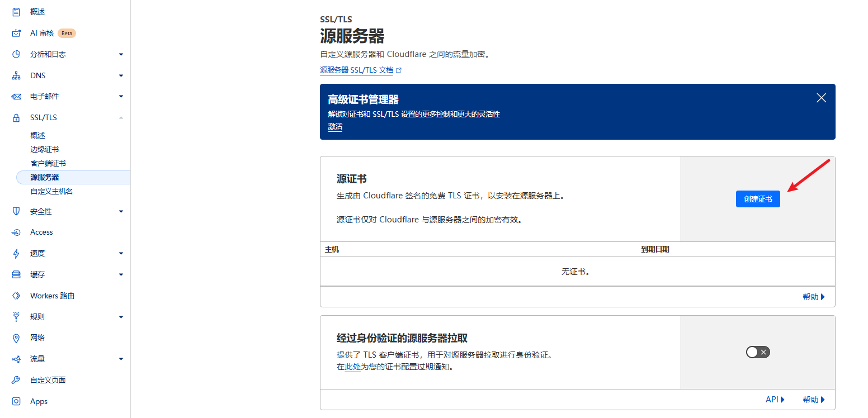Click the 源服务器 page title
Screen dimensions: 868x418
pyautogui.click(x=352, y=36)
